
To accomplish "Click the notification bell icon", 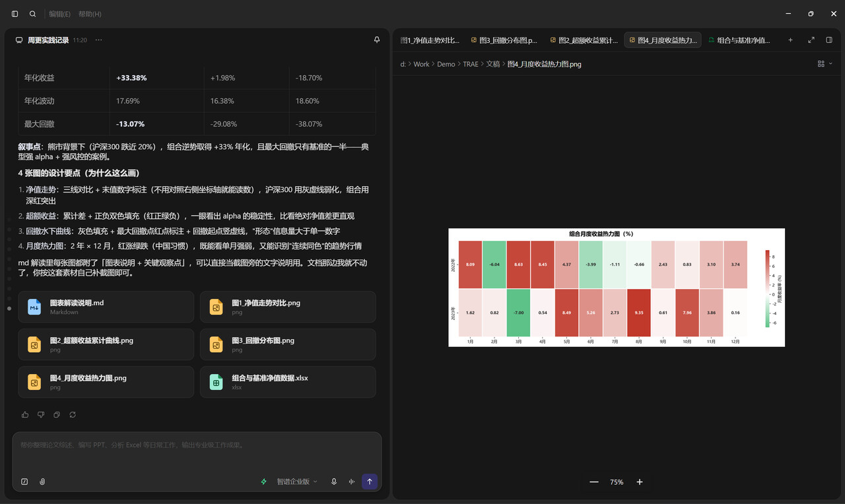I will click(x=377, y=40).
